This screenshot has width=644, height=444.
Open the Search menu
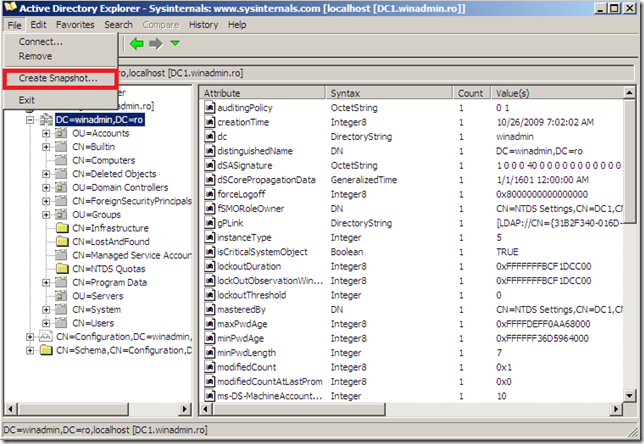click(118, 25)
